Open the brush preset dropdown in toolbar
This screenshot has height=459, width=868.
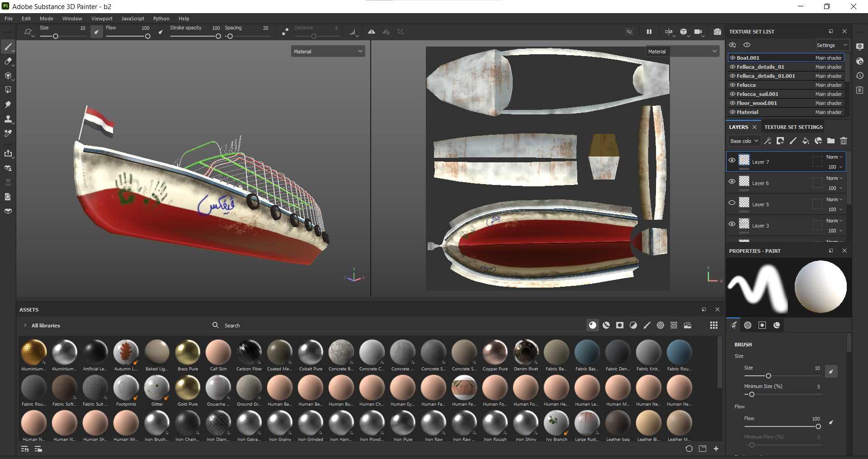coord(29,32)
